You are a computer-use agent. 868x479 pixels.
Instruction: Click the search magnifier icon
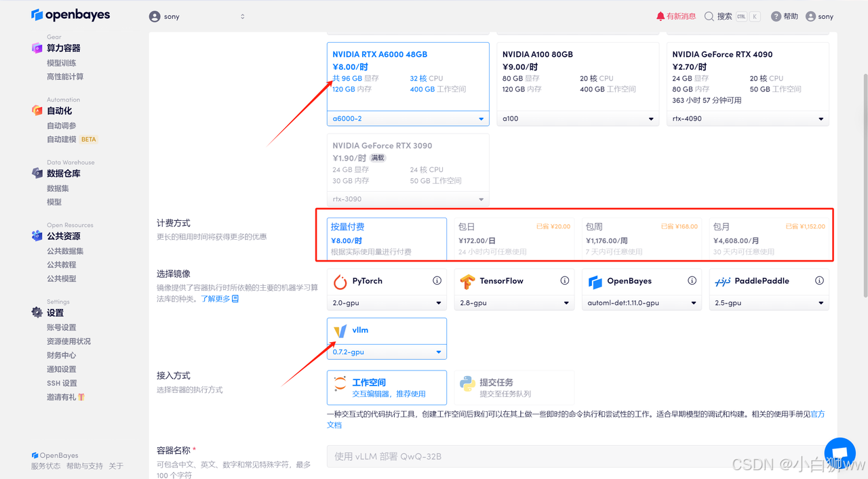click(x=709, y=16)
